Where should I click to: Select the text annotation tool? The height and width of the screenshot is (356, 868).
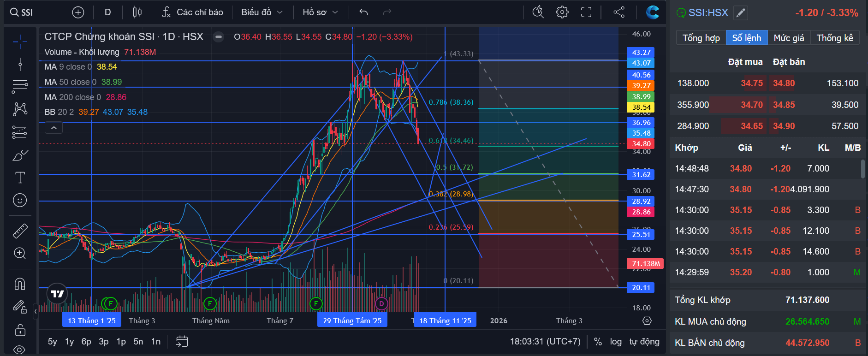20,178
